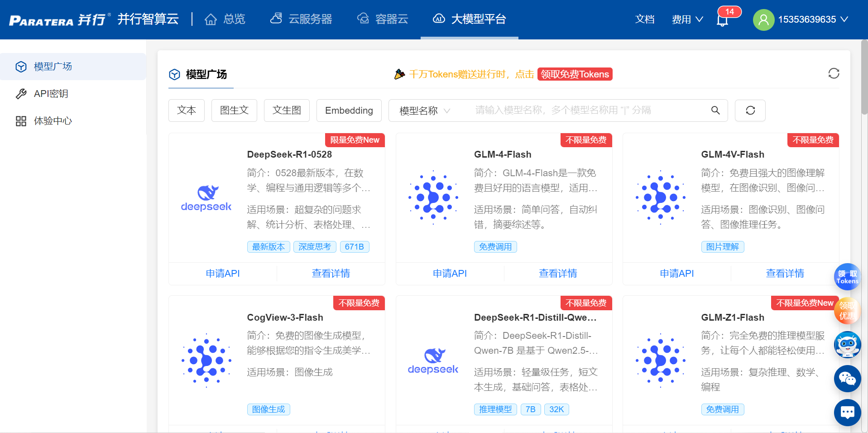
Task: Click the Paratera logo in header
Action: tap(60, 19)
